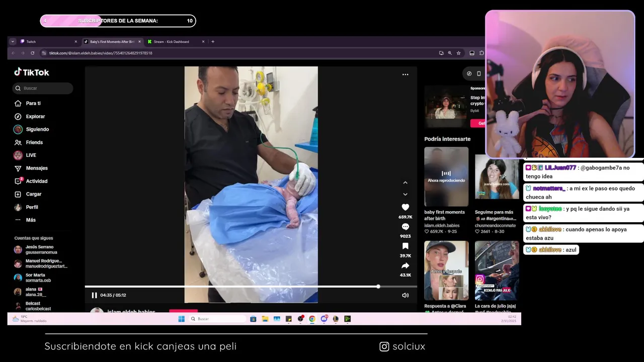The image size is (644, 362).
Task: Go to the next video with down chevron
Action: coord(405,194)
